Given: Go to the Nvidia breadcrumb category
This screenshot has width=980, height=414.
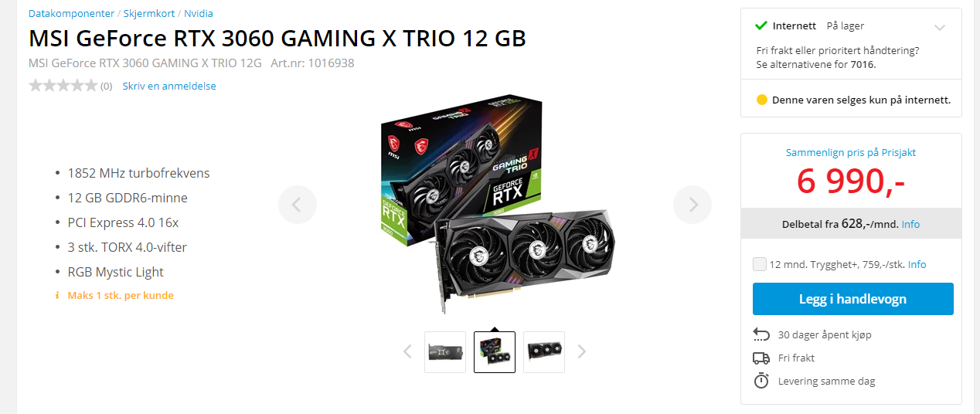Looking at the screenshot, I should [199, 13].
